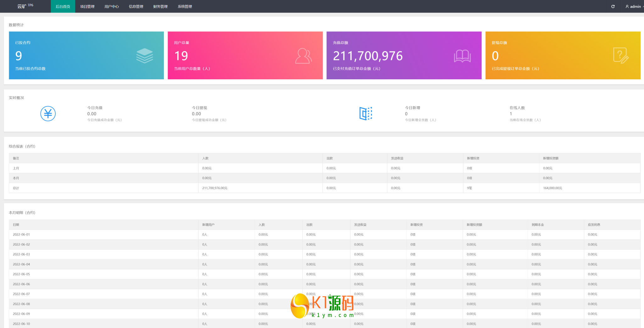
Task: Click the 日期 column header
Action: [16, 225]
